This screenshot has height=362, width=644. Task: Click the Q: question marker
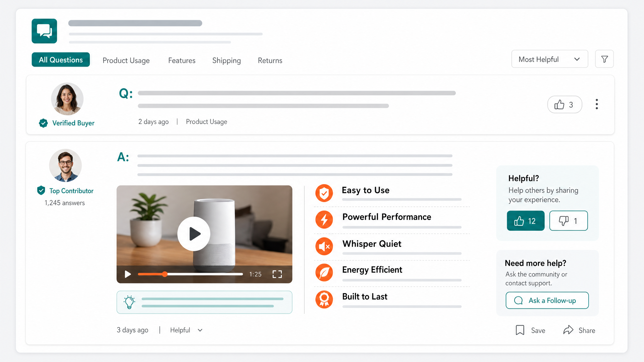coord(125,93)
